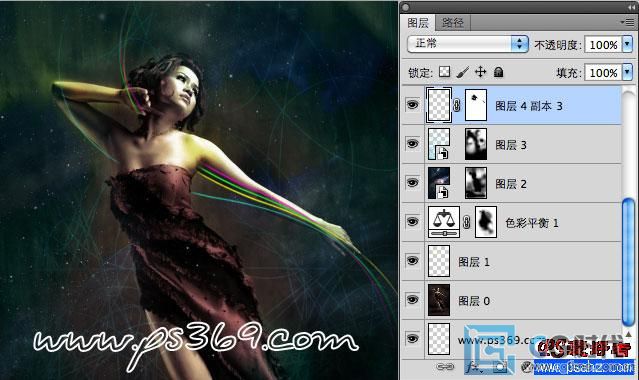The width and height of the screenshot is (639, 380).
Task: Open the layers panel options menu
Action: [x=628, y=22]
